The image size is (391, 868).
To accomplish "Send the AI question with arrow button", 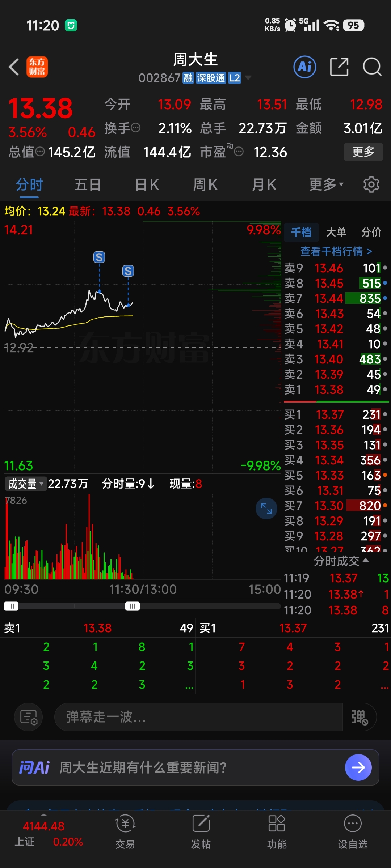I will 358,767.
